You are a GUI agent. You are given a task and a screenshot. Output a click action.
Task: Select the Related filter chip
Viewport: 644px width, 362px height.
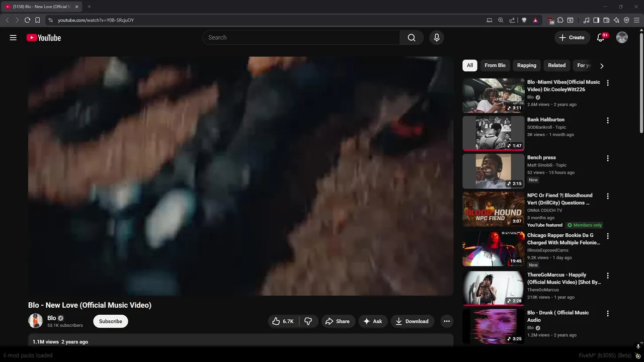[x=556, y=65]
